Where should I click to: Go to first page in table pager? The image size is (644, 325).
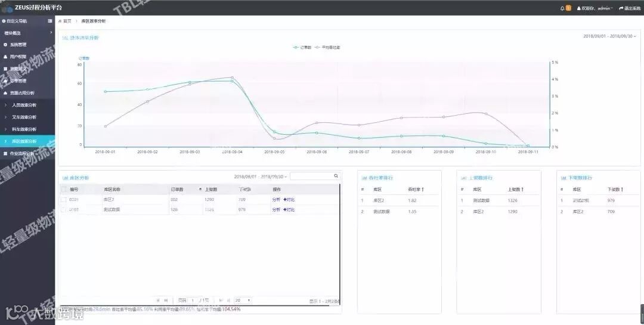tap(158, 301)
